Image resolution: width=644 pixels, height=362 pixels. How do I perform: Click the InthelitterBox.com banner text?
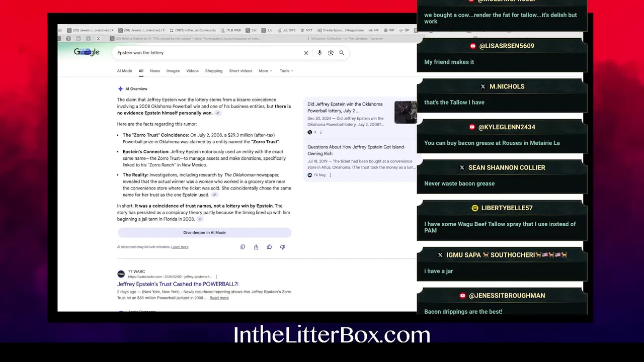tap(332, 335)
